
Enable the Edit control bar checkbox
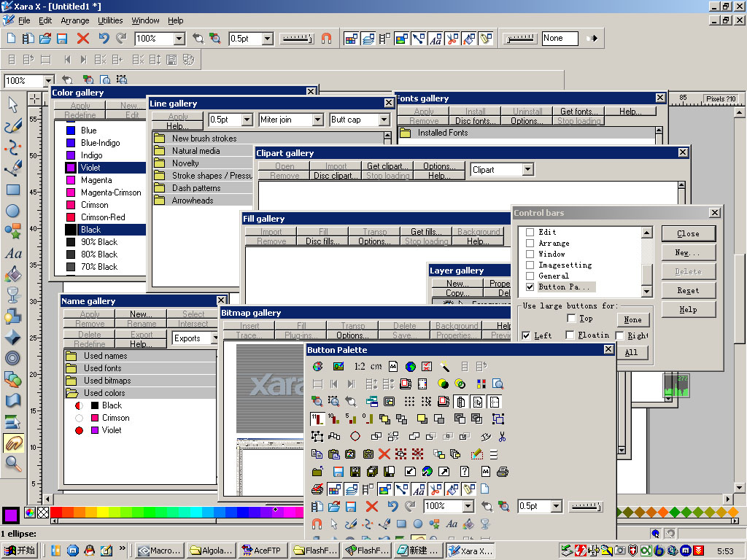click(530, 232)
